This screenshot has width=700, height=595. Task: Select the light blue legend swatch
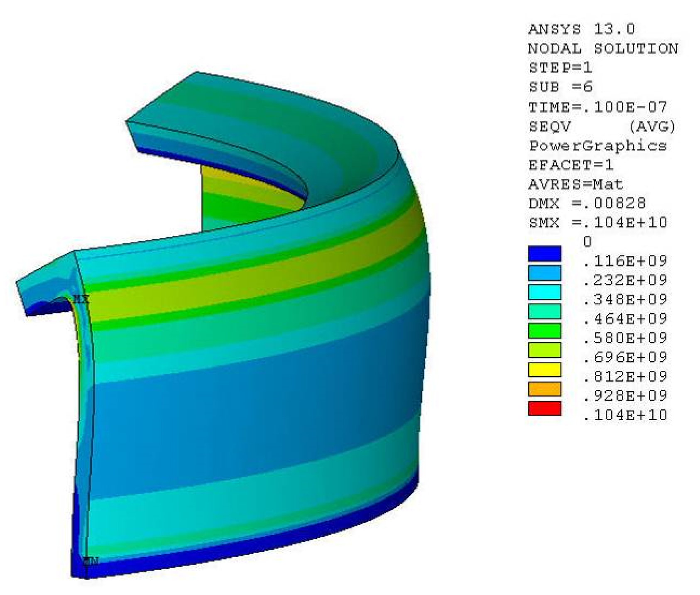tap(544, 273)
